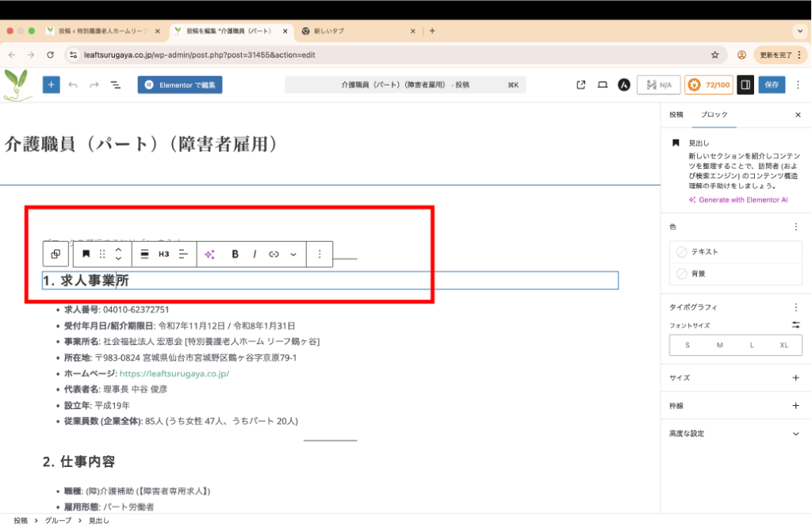Image resolution: width=812 pixels, height=528 pixels.
Task: Toggle bold formatting in the block toolbar
Action: [x=235, y=254]
